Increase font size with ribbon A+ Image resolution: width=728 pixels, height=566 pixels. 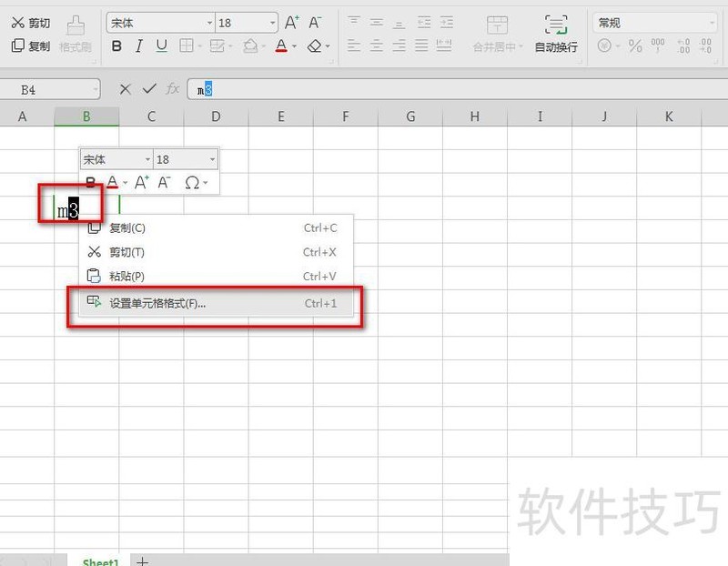[292, 22]
